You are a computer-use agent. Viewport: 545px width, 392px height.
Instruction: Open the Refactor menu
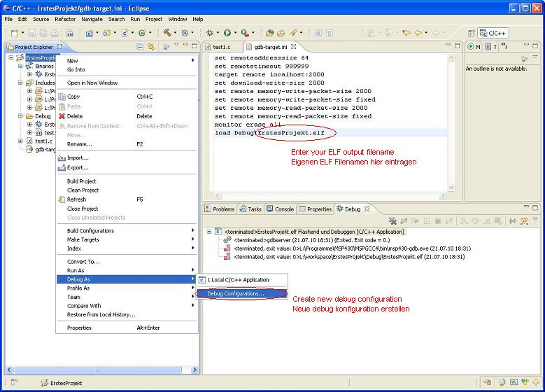tap(65, 19)
